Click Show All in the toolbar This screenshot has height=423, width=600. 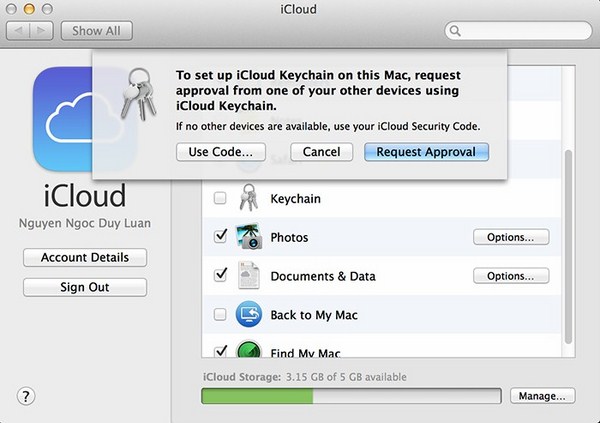pos(96,31)
